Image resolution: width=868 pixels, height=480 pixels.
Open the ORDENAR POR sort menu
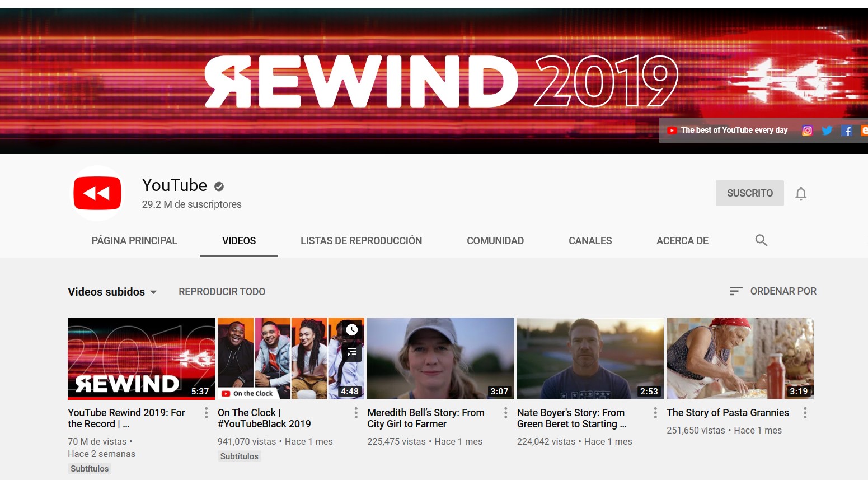773,291
